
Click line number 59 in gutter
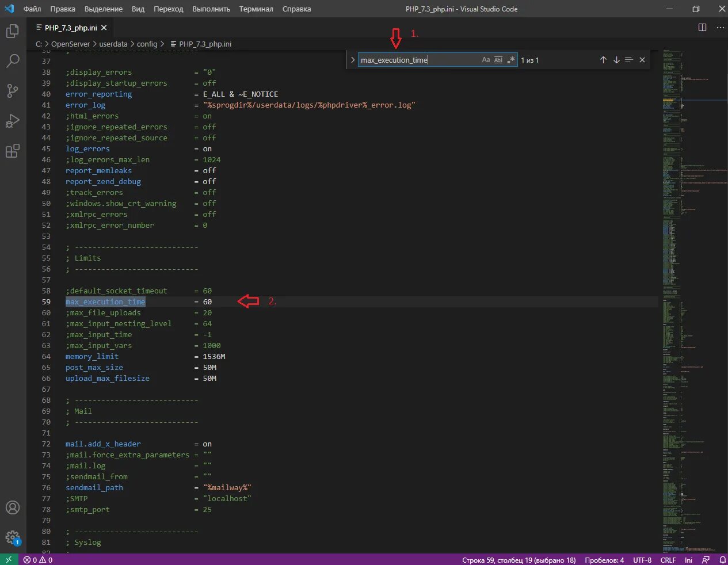pyautogui.click(x=46, y=301)
